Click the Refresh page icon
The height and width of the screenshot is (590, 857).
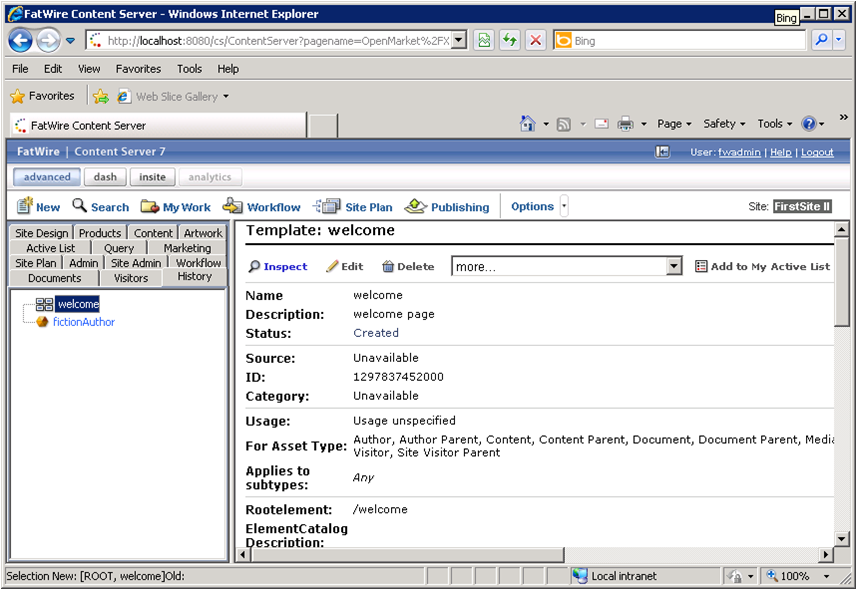click(x=510, y=40)
